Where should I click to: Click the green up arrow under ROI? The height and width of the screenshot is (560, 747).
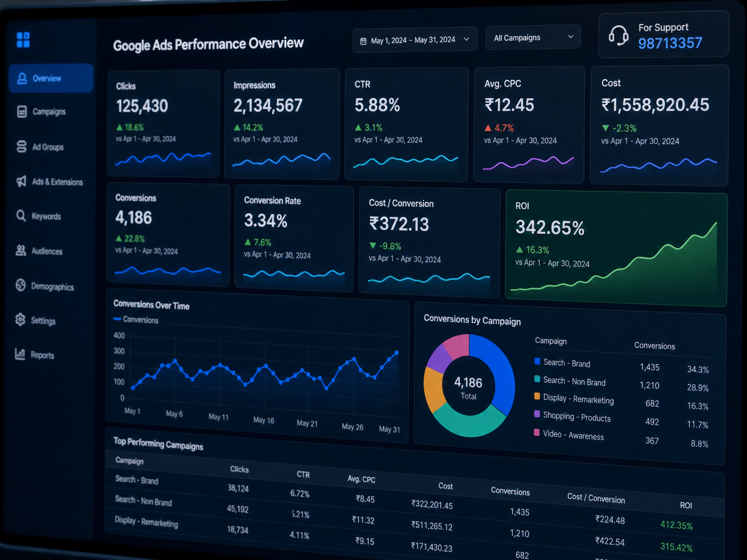click(x=519, y=249)
